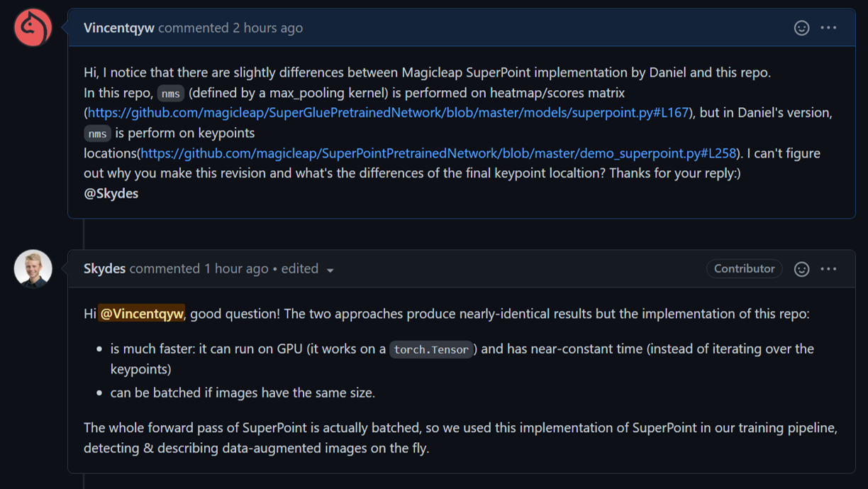Click the 'can be batched' bullet item
Image resolution: width=868 pixels, height=489 pixels.
click(243, 392)
